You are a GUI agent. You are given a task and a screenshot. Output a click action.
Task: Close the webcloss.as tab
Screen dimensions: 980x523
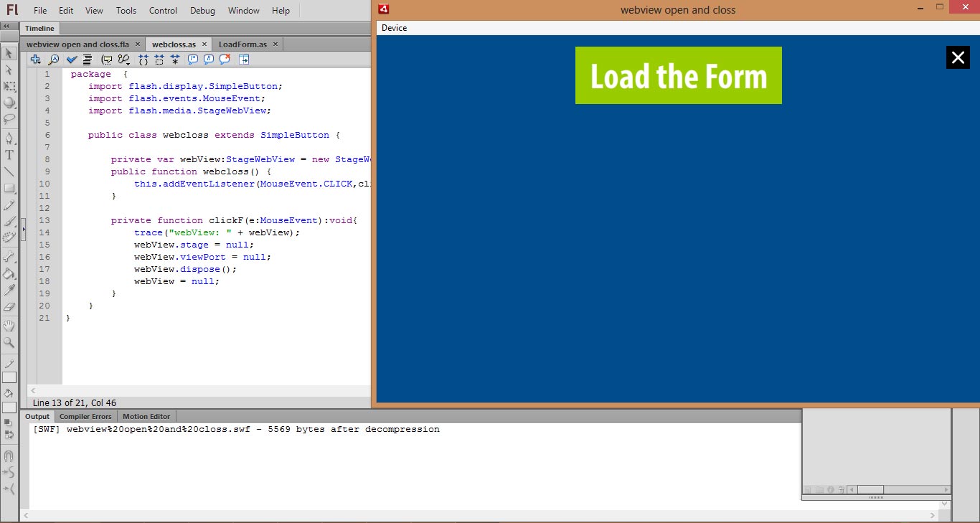click(204, 44)
